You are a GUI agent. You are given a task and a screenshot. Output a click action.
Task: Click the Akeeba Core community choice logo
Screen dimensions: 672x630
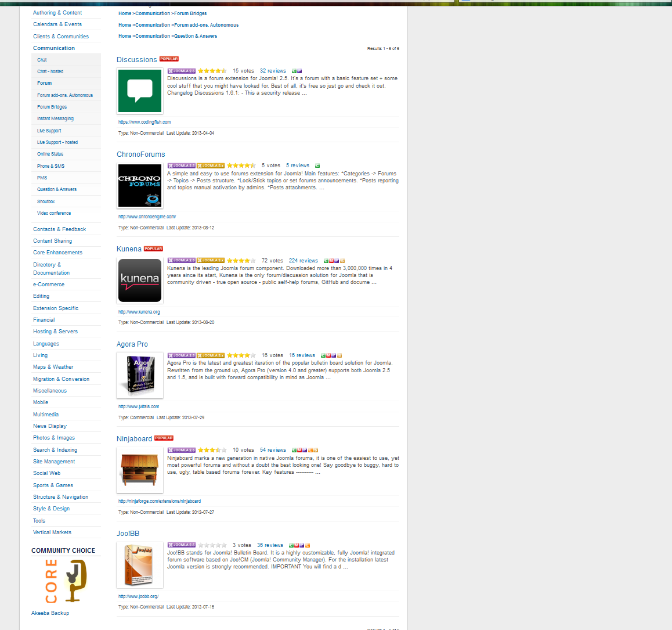66,581
